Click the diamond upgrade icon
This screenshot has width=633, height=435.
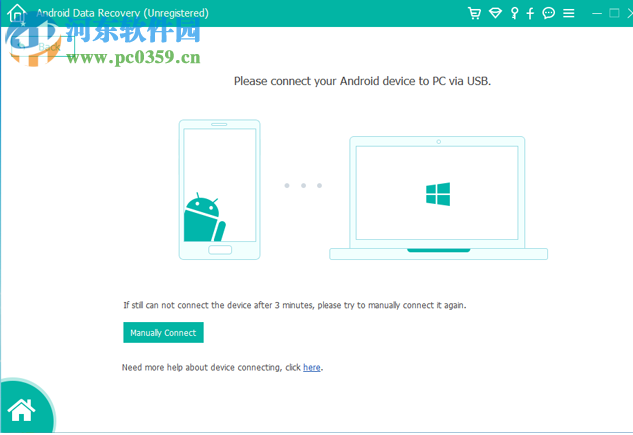[495, 13]
